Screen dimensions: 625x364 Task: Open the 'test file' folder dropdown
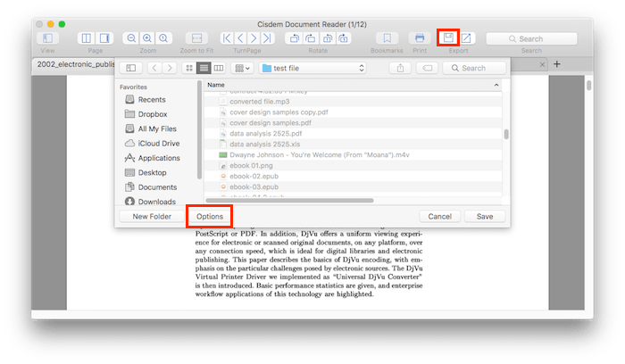tap(312, 68)
